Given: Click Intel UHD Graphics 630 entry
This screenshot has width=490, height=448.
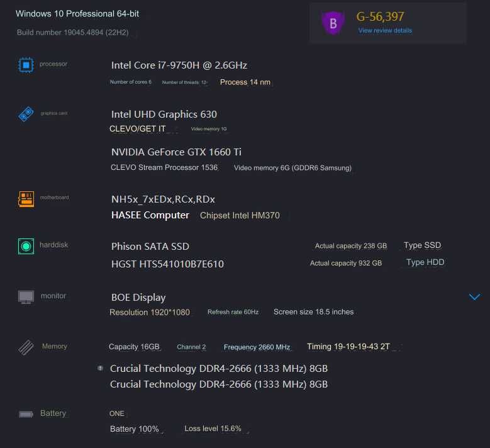Looking at the screenshot, I should click(164, 114).
